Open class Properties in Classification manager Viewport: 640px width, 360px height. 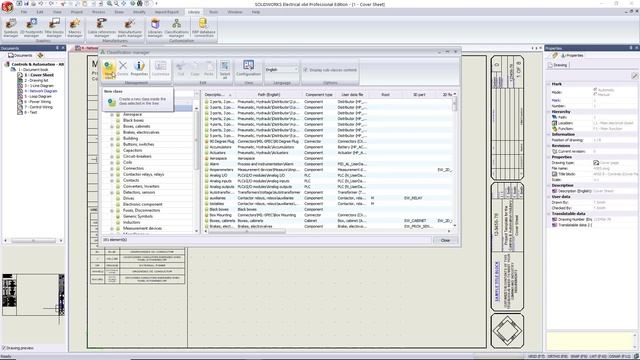139,69
